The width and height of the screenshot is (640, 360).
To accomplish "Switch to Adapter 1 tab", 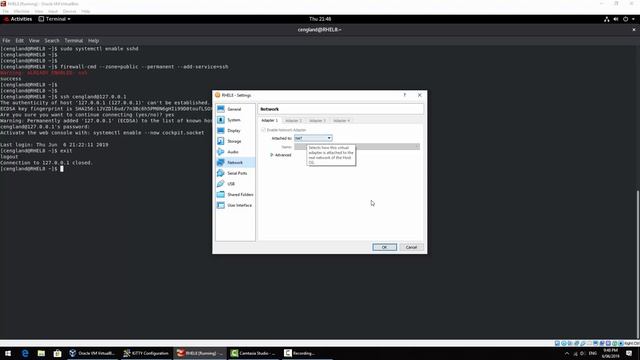I will [269, 120].
